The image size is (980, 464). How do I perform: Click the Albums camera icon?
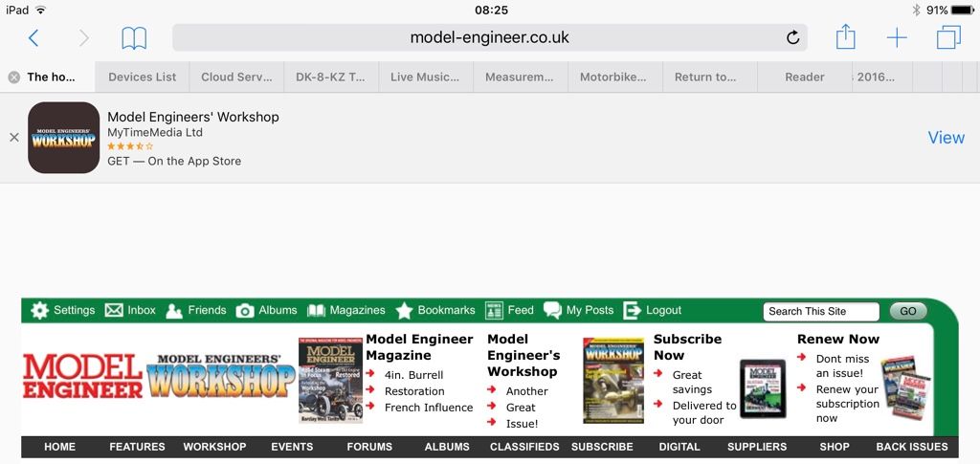245,310
